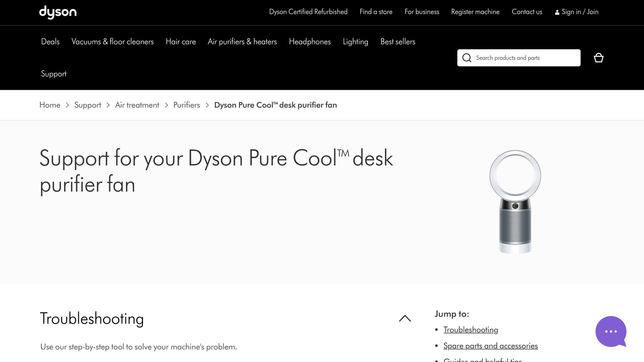
Task: Click the Dyson logo to go home
Action: (x=58, y=13)
